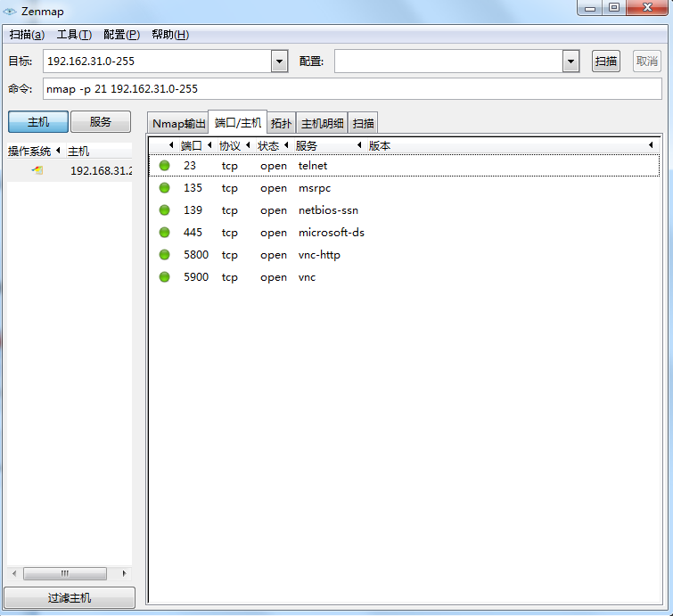Open the 扫描(a) menu
Viewport: 673px width, 616px height.
click(x=27, y=35)
